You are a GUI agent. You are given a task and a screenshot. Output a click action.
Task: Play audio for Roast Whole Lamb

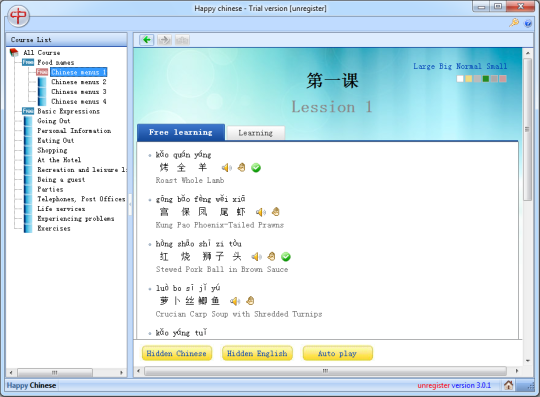[x=227, y=168]
